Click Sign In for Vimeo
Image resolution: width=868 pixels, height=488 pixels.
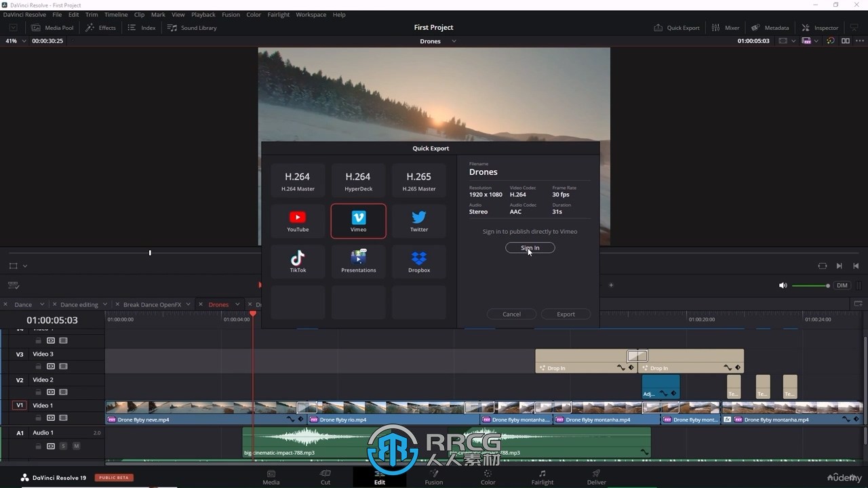coord(530,248)
